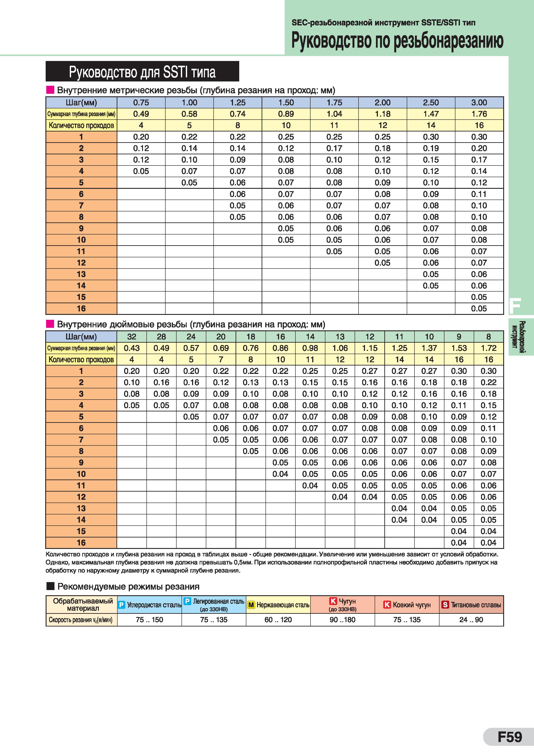The image size is (534, 756).
Task: Click total depth value "1.72" in the inch table
Action: click(x=489, y=348)
